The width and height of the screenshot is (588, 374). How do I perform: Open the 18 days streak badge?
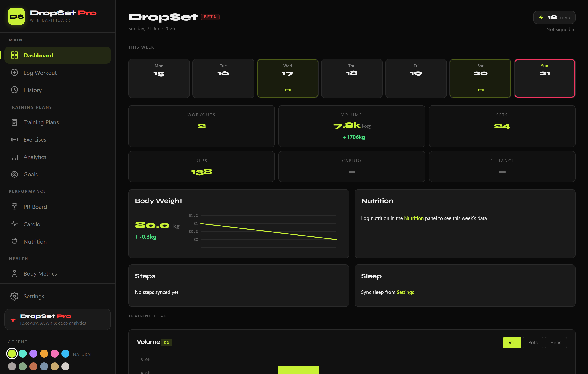click(x=554, y=17)
